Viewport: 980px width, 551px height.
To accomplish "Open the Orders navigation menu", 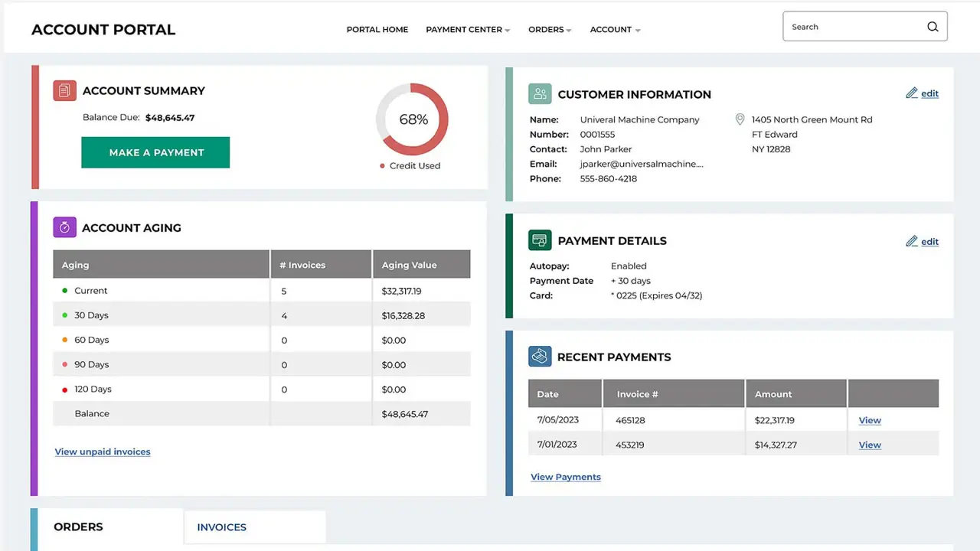I will (546, 30).
